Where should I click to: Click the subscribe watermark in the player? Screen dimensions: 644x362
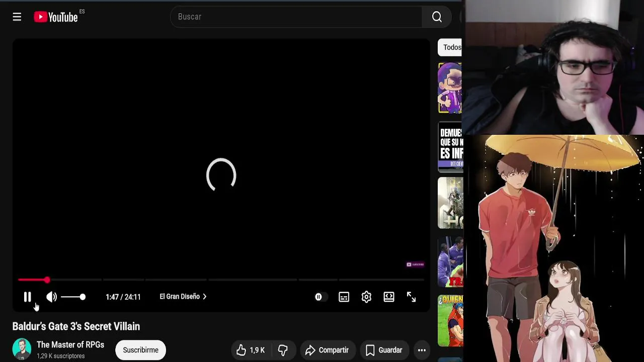[415, 264]
